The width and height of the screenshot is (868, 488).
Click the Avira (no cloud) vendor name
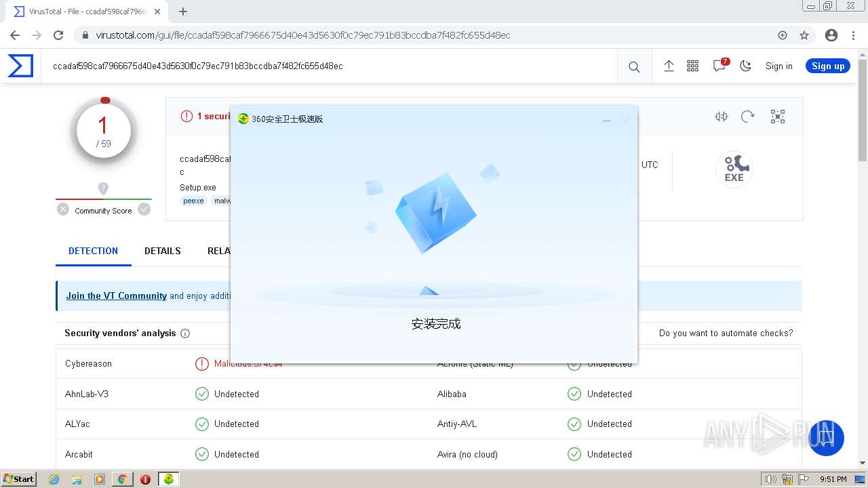click(467, 454)
